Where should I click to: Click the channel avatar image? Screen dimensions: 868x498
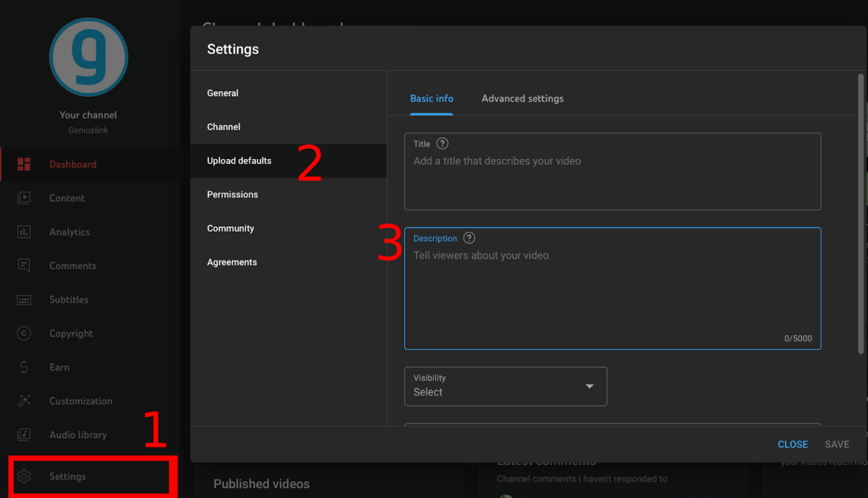click(89, 57)
